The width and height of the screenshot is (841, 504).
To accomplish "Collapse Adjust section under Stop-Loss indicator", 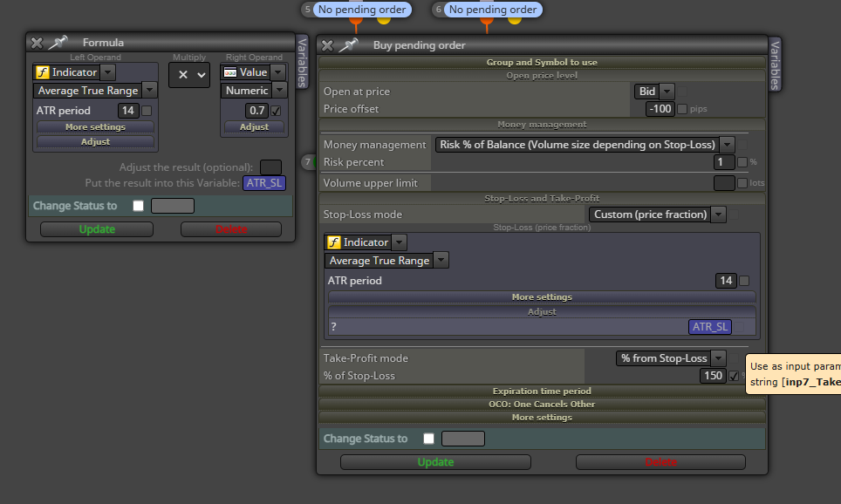I will [542, 311].
